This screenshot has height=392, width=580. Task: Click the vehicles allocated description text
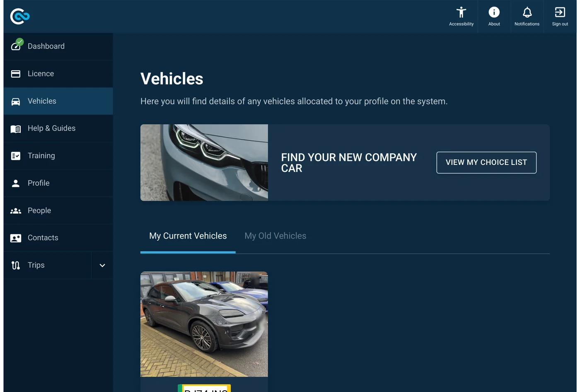(x=294, y=102)
